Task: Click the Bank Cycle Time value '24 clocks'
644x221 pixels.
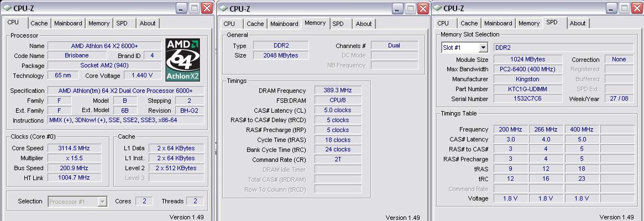Action: pos(338,150)
